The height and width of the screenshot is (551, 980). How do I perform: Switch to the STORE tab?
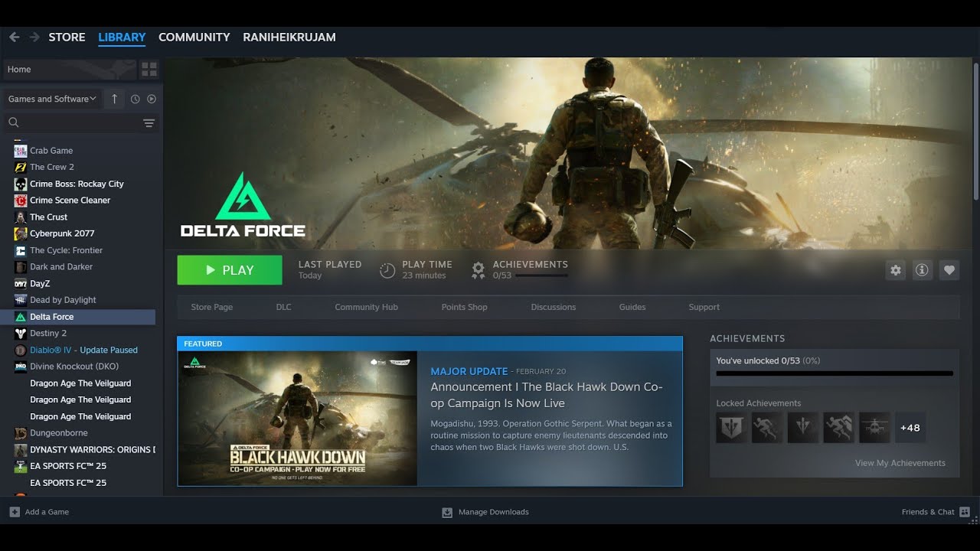coord(67,37)
